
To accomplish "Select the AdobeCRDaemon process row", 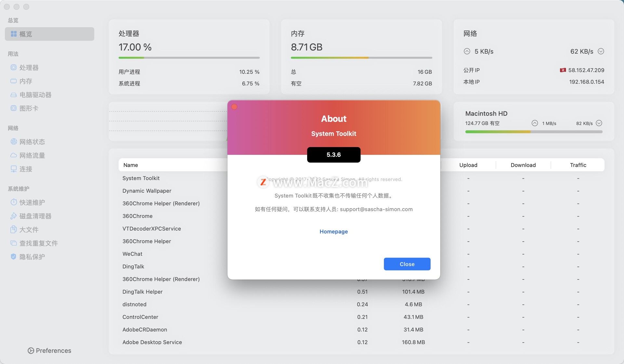I will click(x=361, y=330).
